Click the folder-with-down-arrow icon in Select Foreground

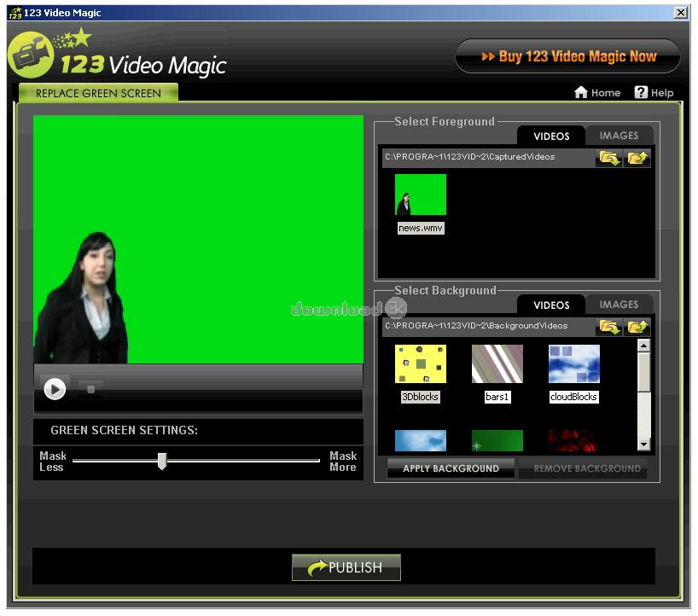point(608,158)
